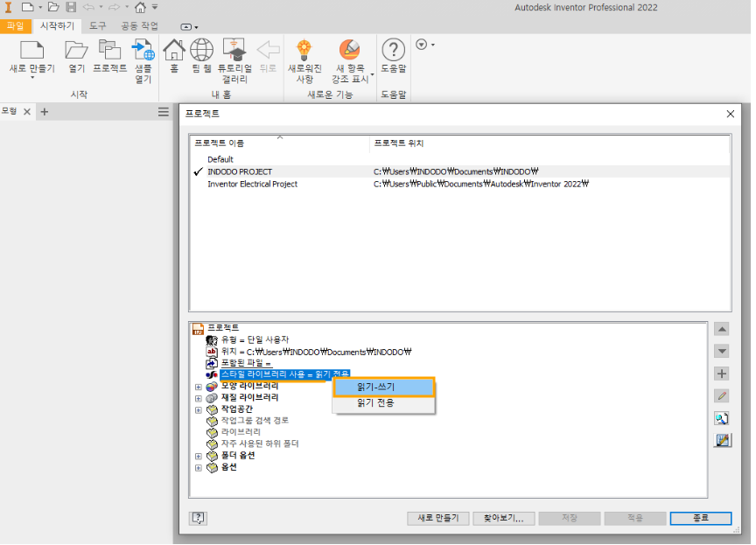Click the edit pencil button
Viewport: 756px width, 545px height.
tap(722, 396)
